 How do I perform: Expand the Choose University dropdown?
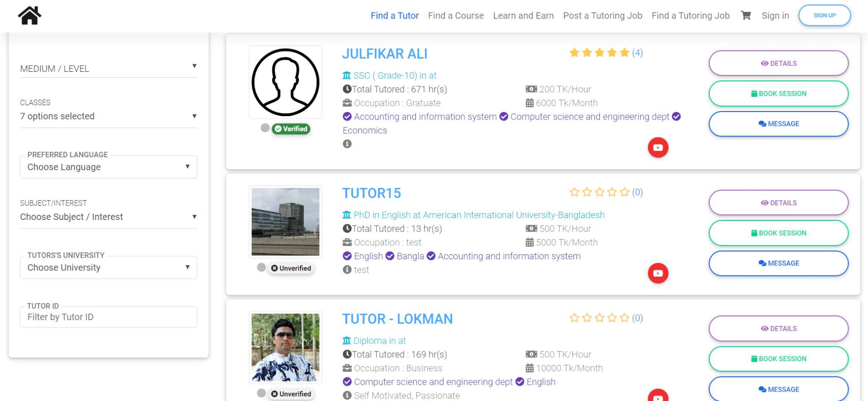[x=108, y=267]
